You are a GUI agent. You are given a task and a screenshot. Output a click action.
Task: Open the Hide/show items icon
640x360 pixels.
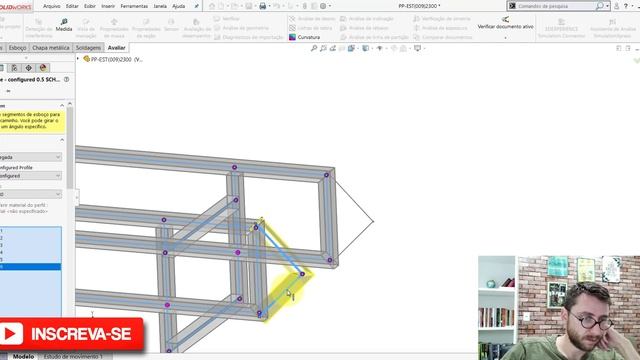[380, 48]
